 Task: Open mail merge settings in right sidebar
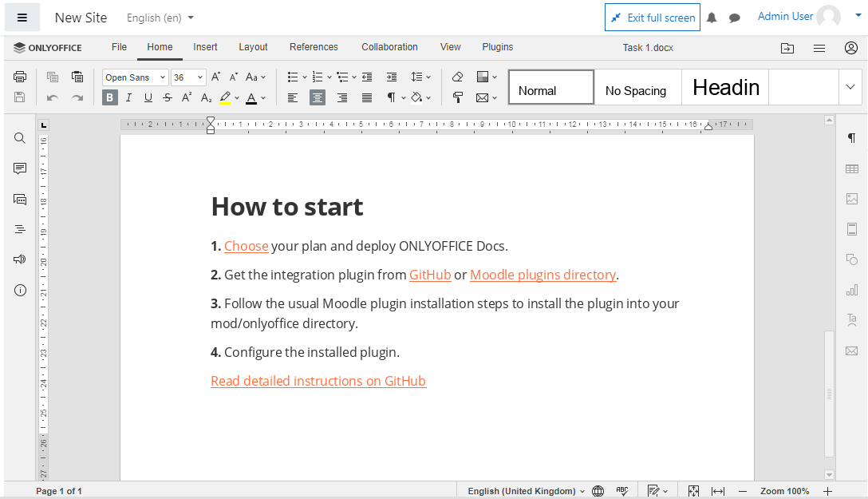[852, 351]
